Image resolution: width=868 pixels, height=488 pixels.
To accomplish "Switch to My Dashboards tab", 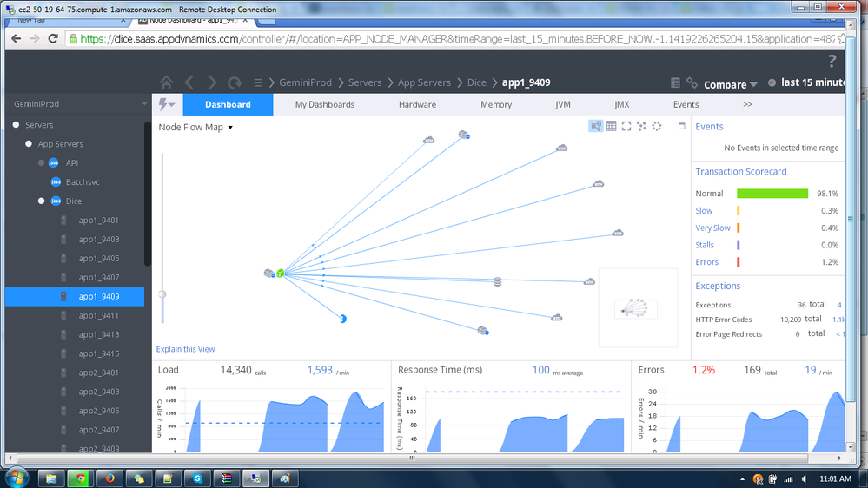I will [324, 104].
